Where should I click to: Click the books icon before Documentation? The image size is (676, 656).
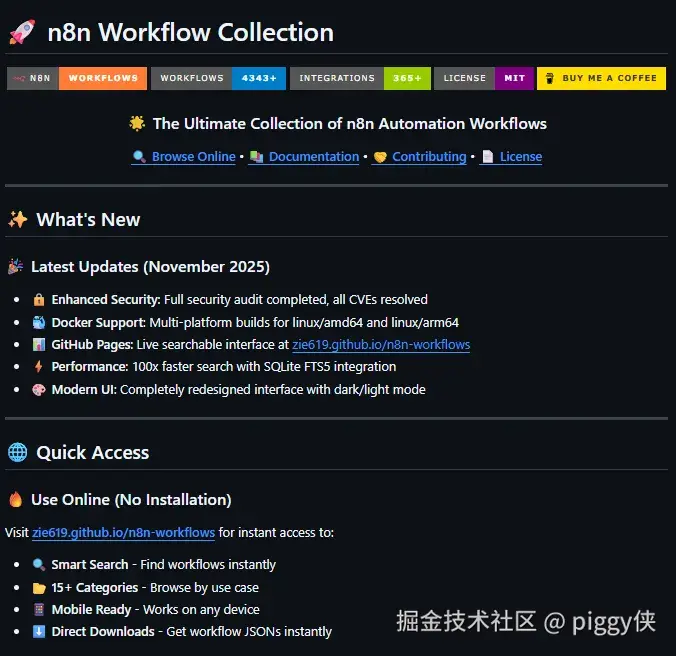(x=257, y=156)
